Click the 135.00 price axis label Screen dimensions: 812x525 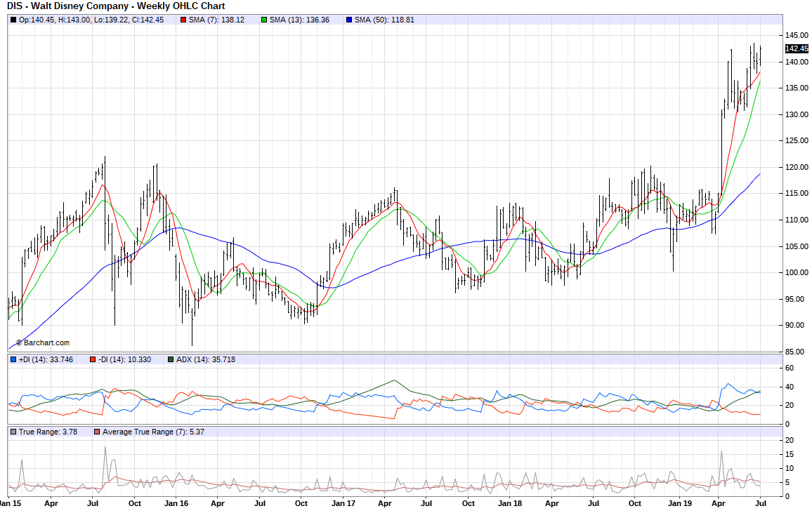pyautogui.click(x=797, y=88)
